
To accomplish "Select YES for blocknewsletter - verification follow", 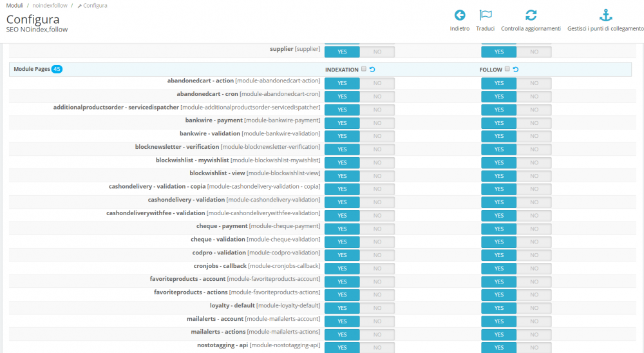I will tap(499, 149).
